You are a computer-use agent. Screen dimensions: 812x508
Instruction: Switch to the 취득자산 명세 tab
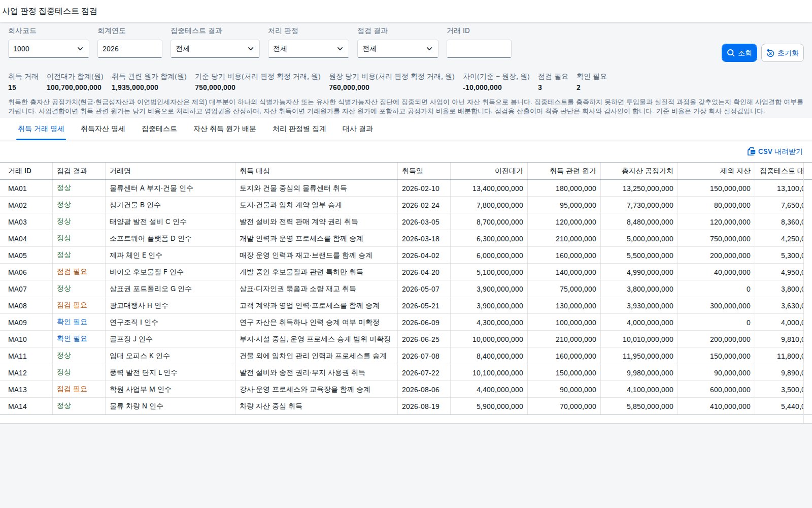pyautogui.click(x=103, y=129)
